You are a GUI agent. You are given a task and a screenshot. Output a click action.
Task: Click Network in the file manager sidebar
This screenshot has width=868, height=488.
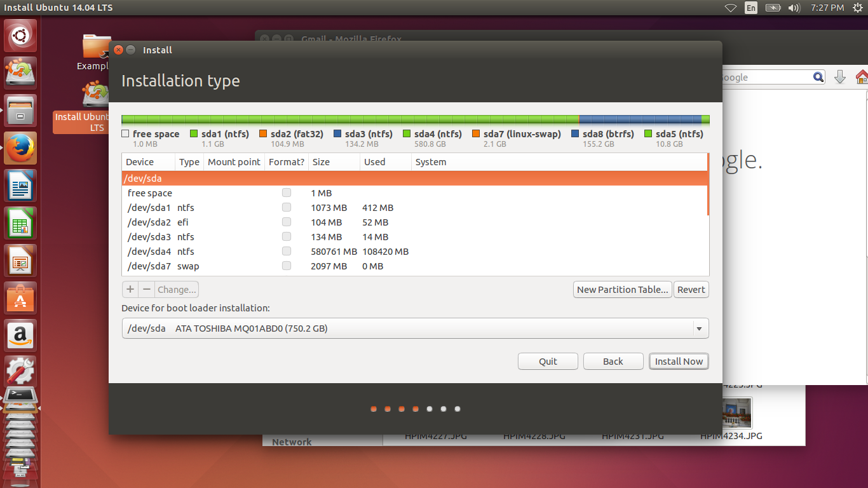click(292, 442)
